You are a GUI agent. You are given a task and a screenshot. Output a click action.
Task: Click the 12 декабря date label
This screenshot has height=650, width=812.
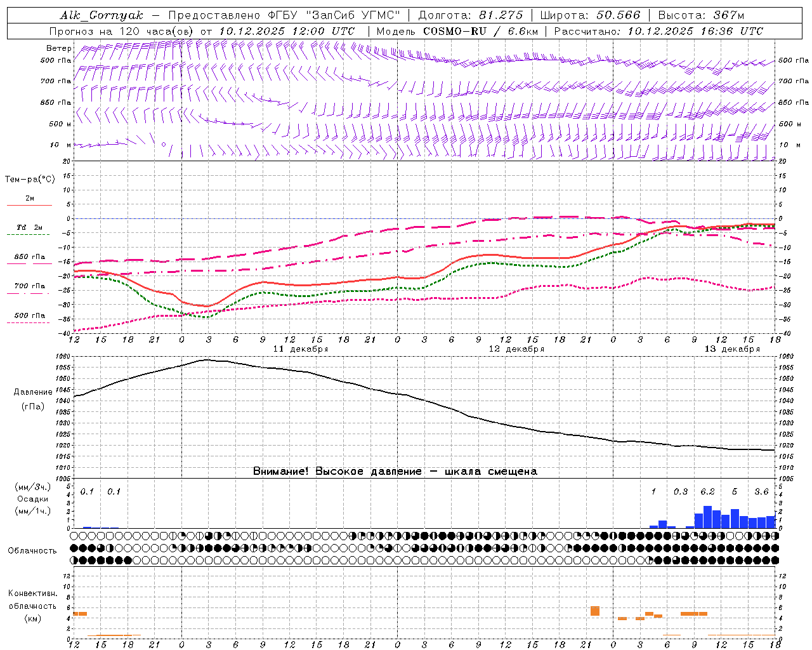tap(516, 349)
